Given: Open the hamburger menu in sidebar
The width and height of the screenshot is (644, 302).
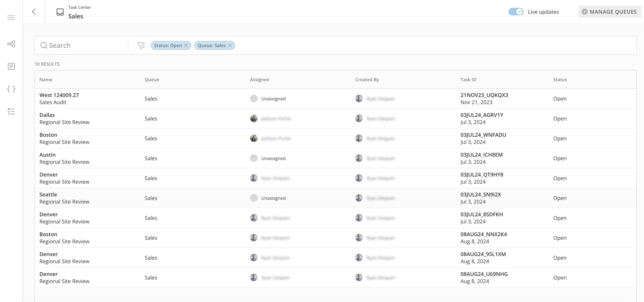Looking at the screenshot, I should pyautogui.click(x=11, y=17).
